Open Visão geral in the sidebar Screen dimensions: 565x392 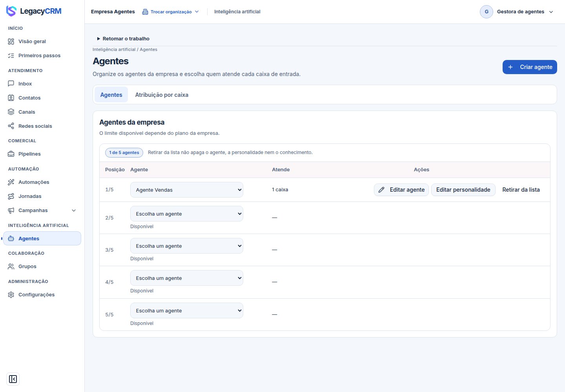[42, 42]
